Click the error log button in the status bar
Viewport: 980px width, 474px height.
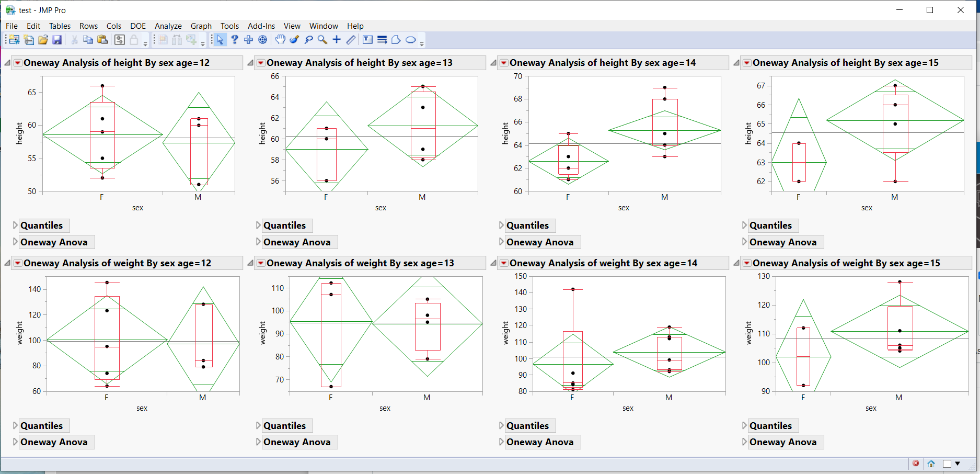pyautogui.click(x=916, y=464)
